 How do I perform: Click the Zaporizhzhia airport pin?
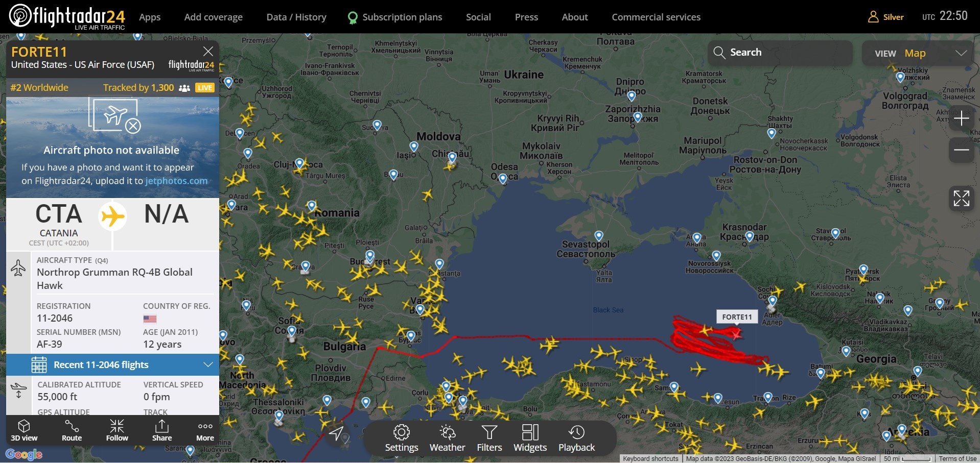[637, 117]
